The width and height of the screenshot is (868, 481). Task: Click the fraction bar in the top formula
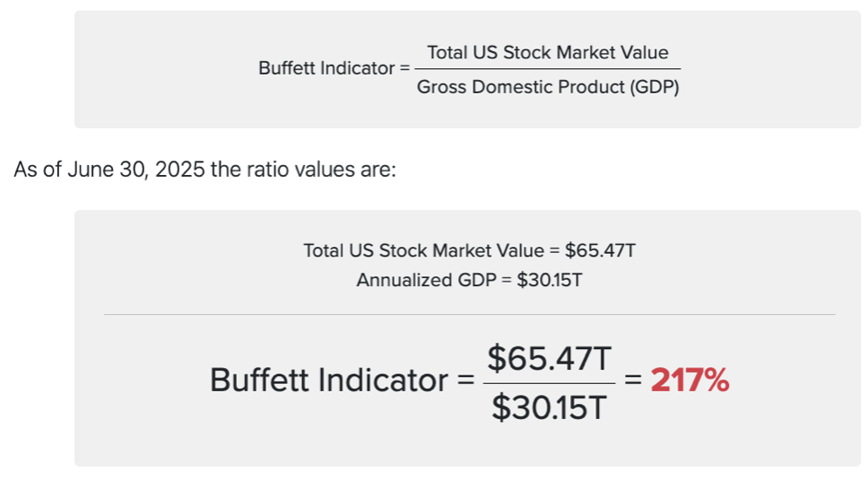coord(548,69)
